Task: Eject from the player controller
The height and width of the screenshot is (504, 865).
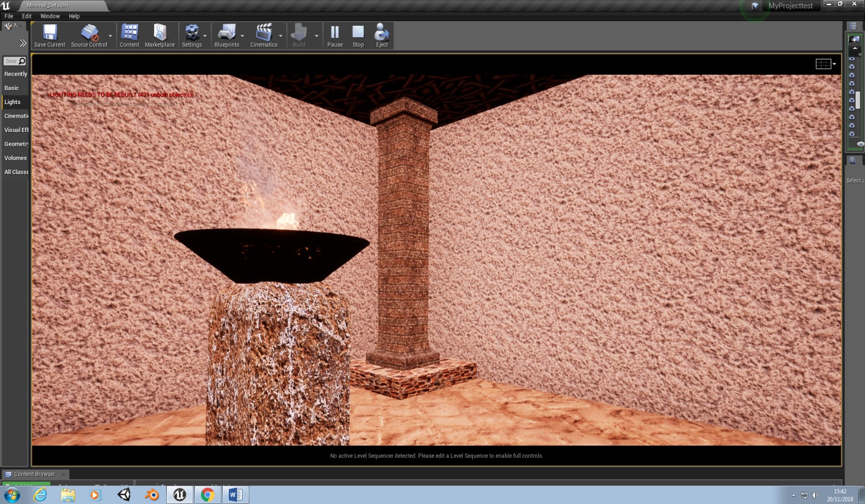Action: click(x=381, y=33)
